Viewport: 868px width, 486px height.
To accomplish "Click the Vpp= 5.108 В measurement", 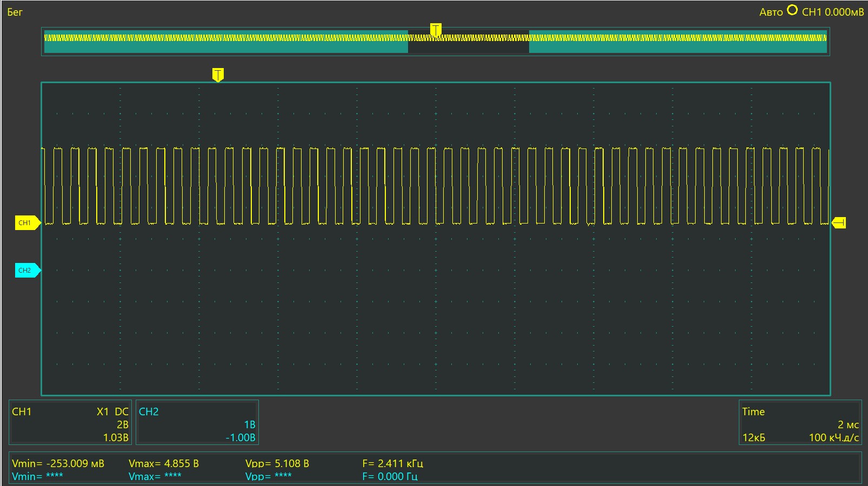I will click(277, 463).
